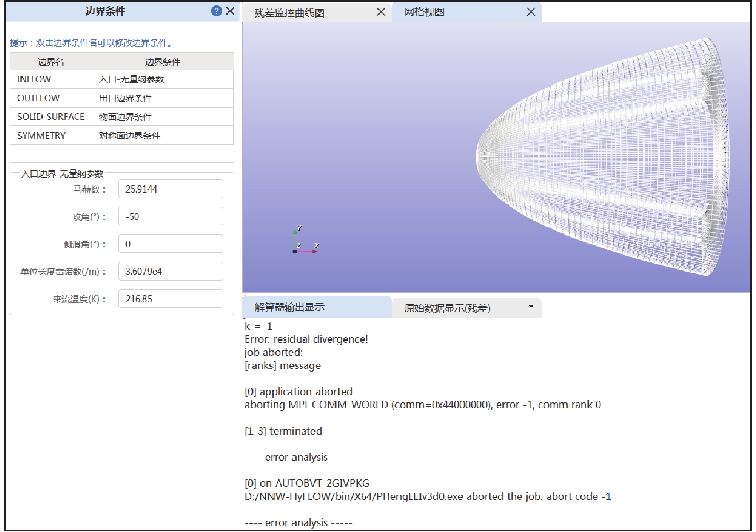Click the 边界名 column header

click(x=51, y=62)
